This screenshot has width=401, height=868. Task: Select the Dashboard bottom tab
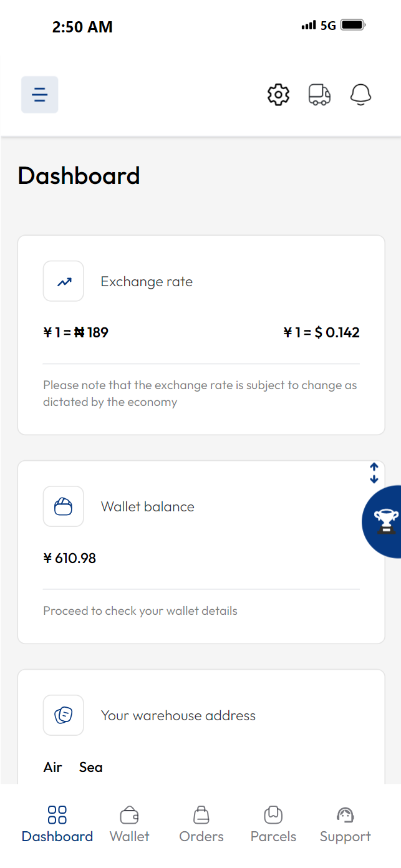tap(57, 824)
